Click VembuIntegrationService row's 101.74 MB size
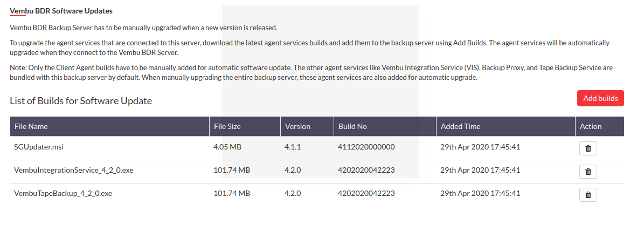 (x=232, y=170)
